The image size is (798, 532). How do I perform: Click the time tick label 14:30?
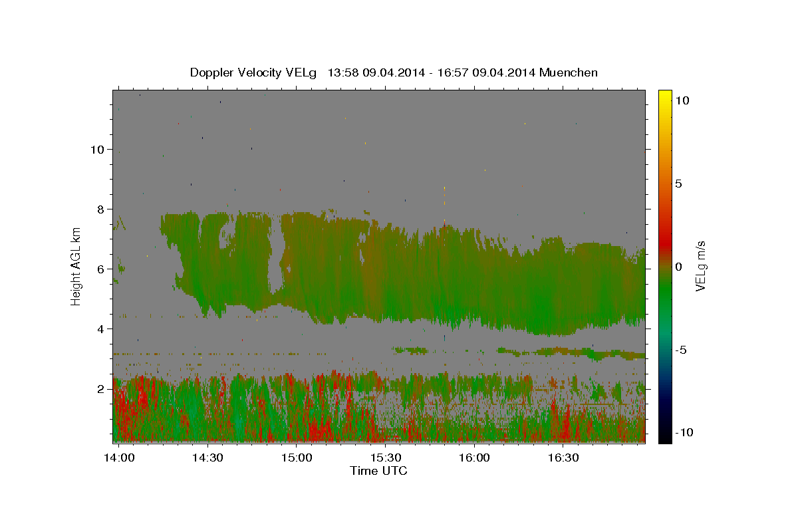coord(207,458)
